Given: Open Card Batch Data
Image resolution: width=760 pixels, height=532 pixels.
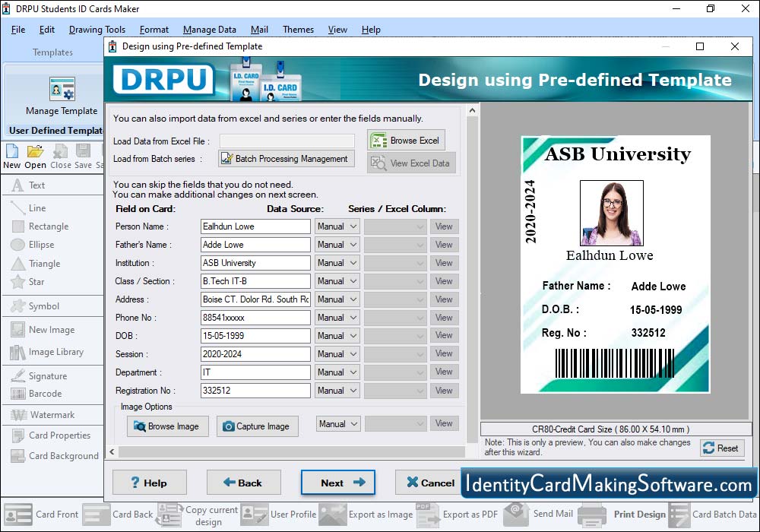Looking at the screenshot, I should pos(713,514).
